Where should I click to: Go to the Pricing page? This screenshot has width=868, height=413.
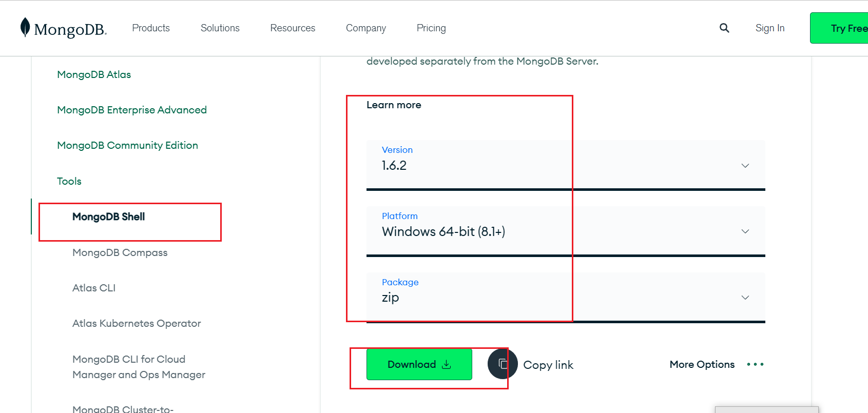[431, 28]
